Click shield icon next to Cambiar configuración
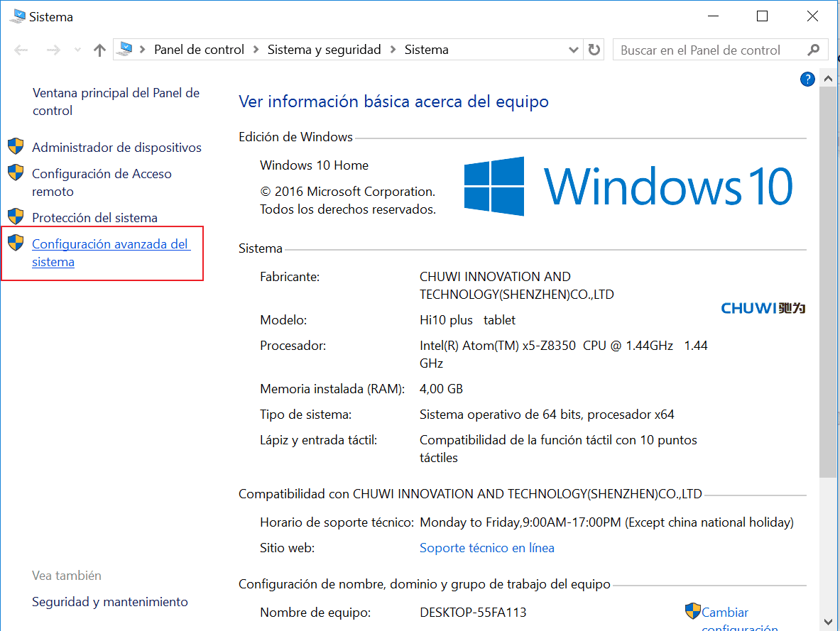 point(693,611)
